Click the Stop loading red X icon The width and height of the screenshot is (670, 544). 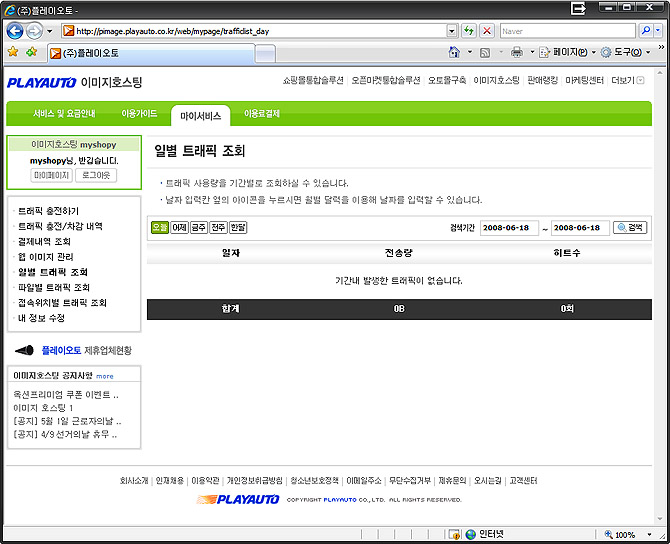tap(487, 31)
